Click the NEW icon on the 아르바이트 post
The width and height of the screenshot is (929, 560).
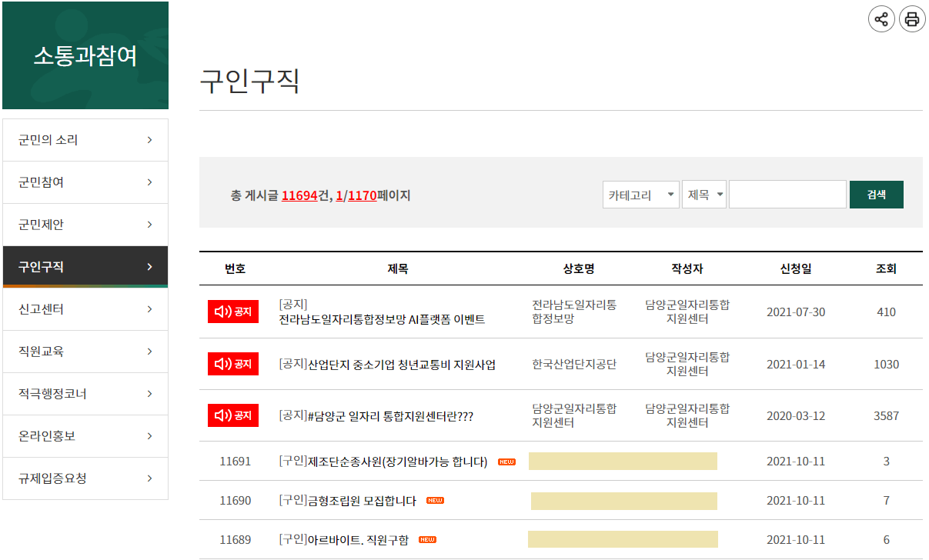(426, 539)
